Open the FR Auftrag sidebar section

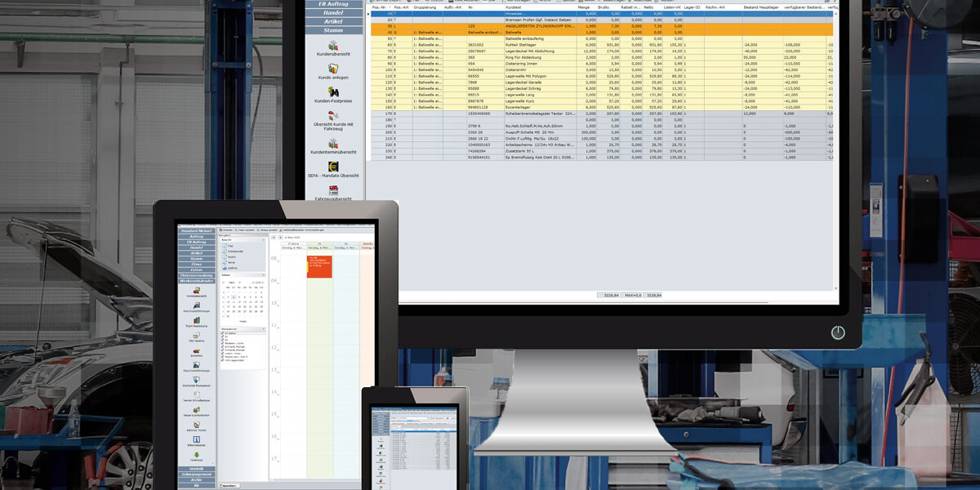[333, 4]
